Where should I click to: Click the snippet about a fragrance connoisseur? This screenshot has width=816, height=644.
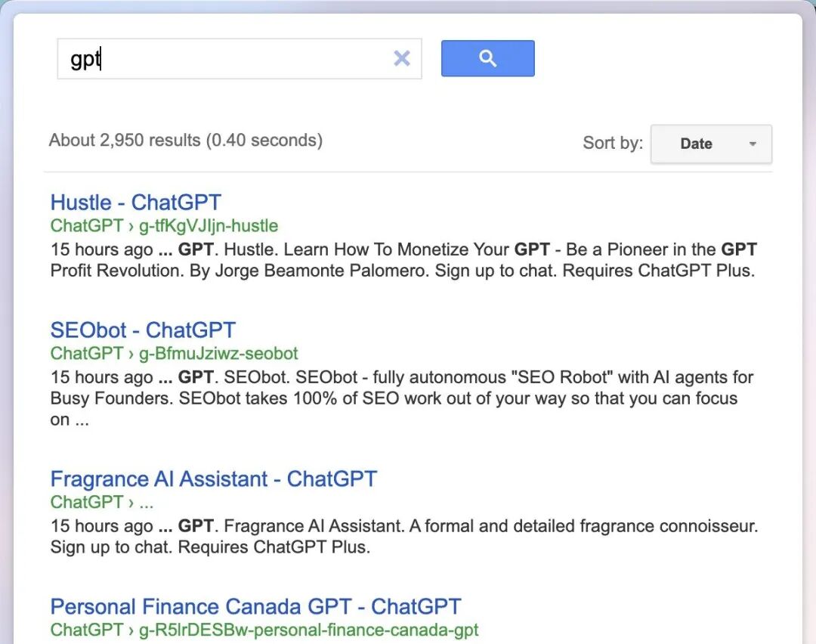coord(403,537)
